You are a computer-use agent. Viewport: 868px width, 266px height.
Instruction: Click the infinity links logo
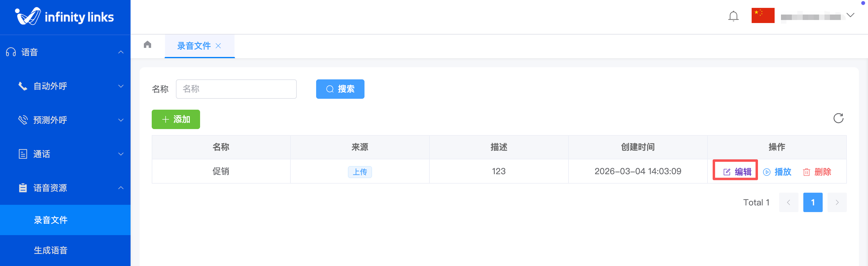65,17
